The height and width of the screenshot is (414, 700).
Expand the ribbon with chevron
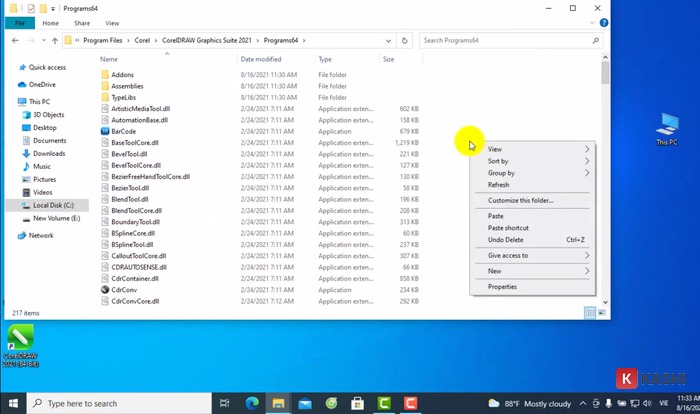point(591,22)
